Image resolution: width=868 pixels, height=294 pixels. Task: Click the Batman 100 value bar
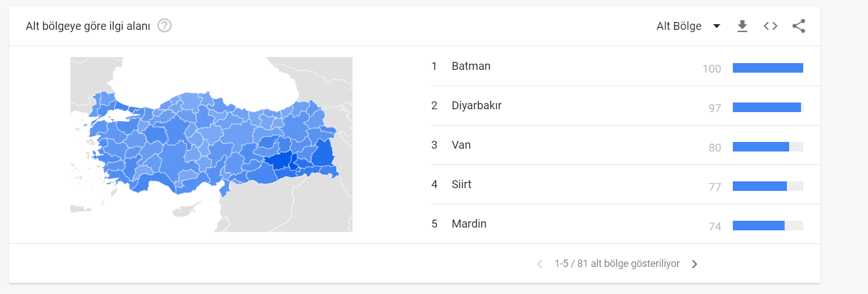(768, 68)
